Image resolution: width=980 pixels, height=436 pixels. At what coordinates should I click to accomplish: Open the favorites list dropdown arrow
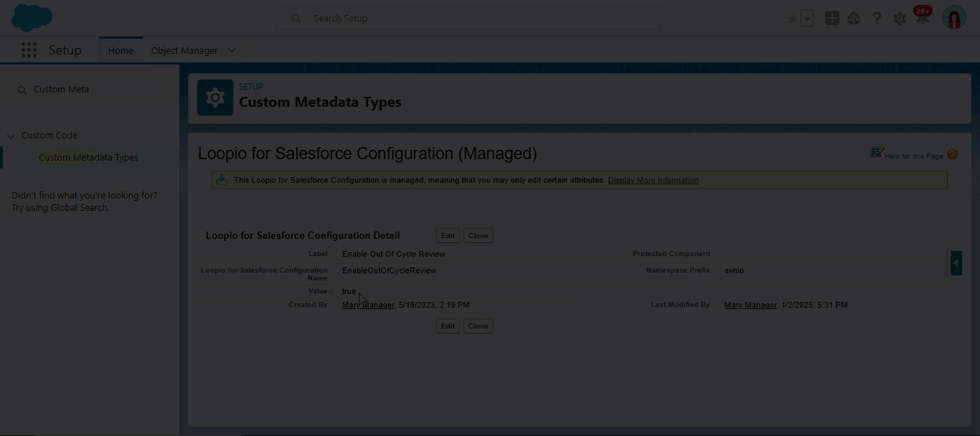807,19
